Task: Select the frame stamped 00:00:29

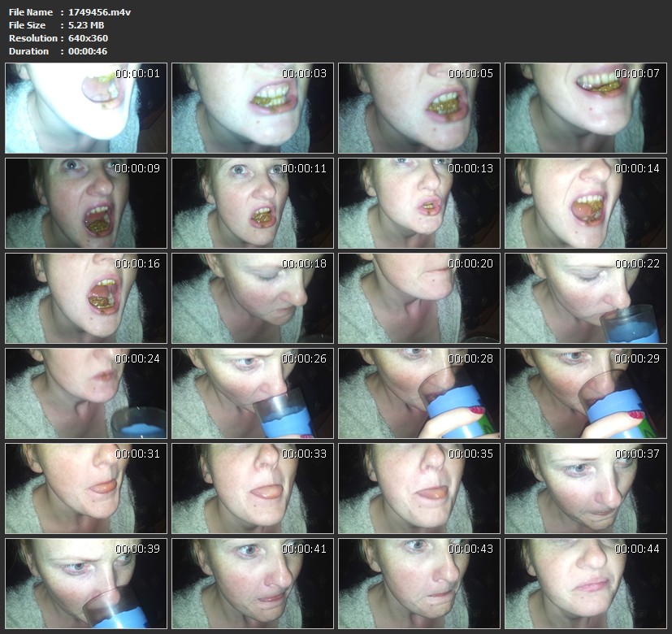Action: (x=586, y=393)
